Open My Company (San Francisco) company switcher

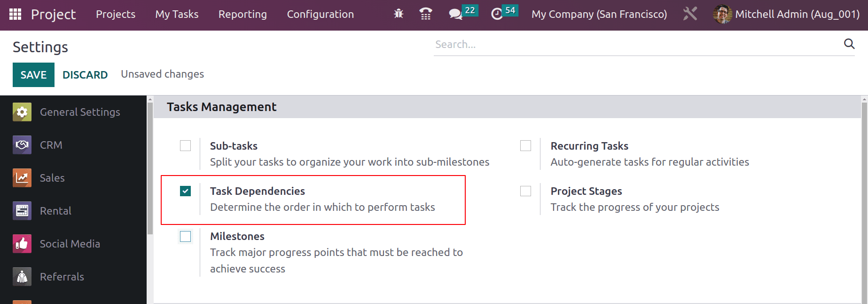pyautogui.click(x=599, y=14)
